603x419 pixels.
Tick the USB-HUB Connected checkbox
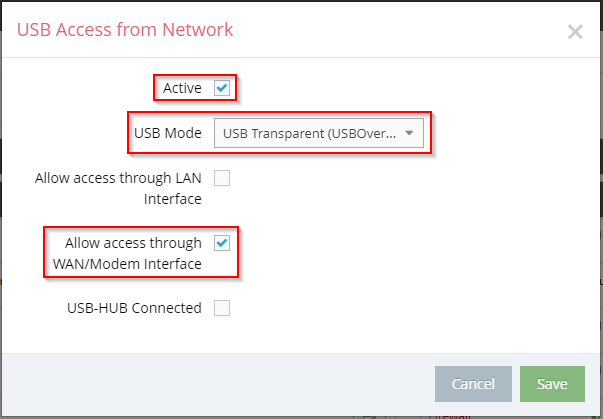click(x=222, y=308)
